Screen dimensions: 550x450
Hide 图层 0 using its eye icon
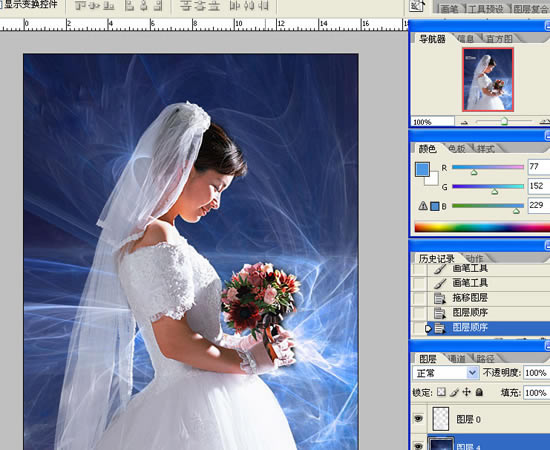(418, 418)
